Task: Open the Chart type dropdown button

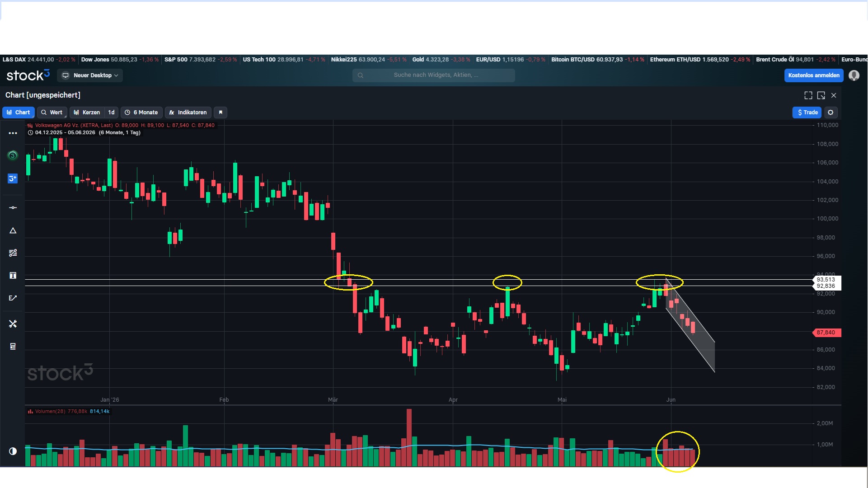Action: coord(19,113)
